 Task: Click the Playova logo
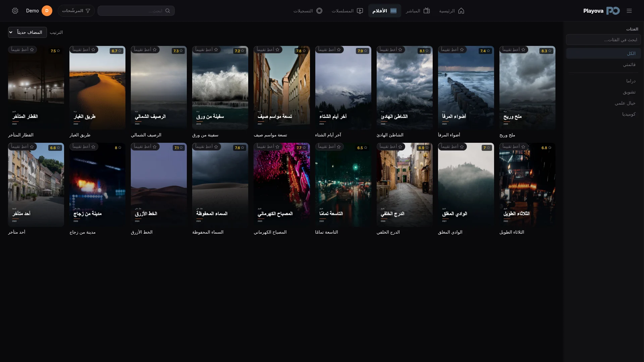click(601, 11)
